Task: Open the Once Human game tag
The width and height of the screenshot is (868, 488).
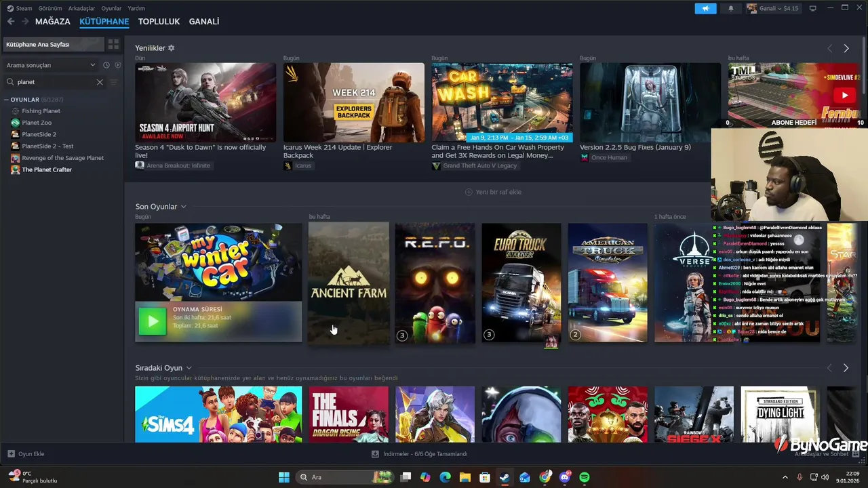Action: click(x=604, y=157)
